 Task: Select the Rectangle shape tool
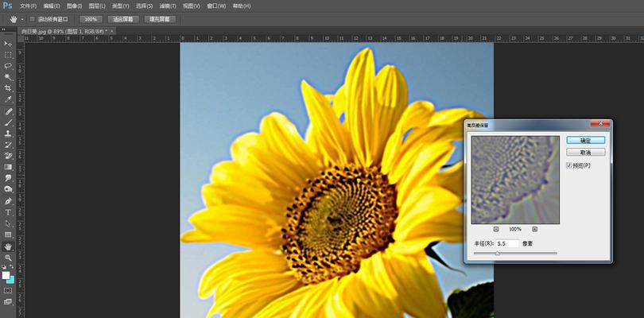(8, 235)
